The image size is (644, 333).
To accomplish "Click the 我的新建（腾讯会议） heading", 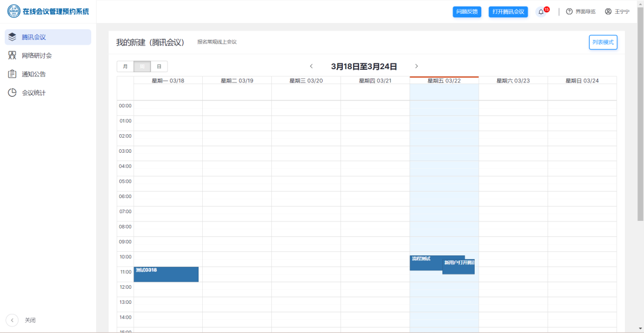I will coord(150,42).
